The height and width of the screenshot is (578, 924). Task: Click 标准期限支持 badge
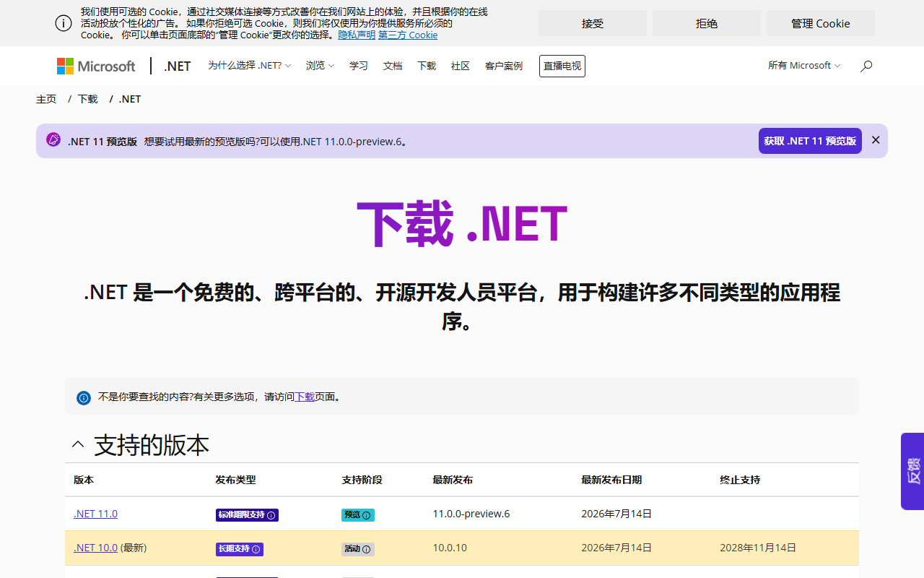(247, 515)
